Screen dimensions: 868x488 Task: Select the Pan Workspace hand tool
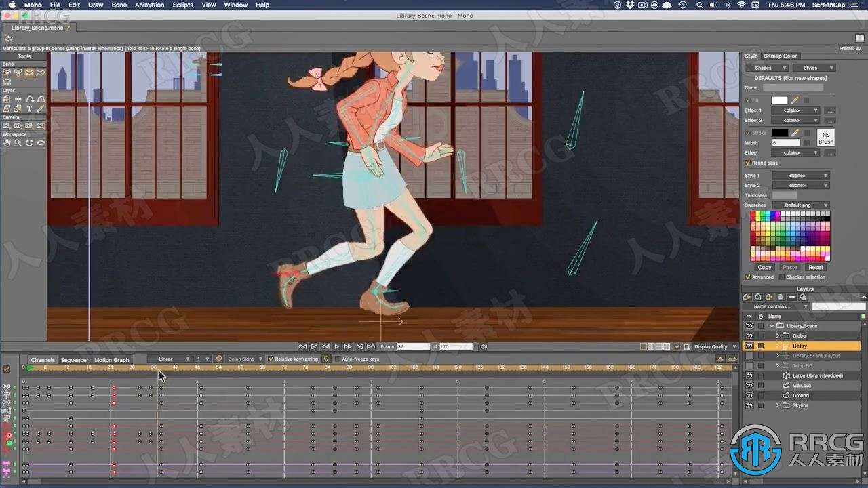pyautogui.click(x=7, y=143)
